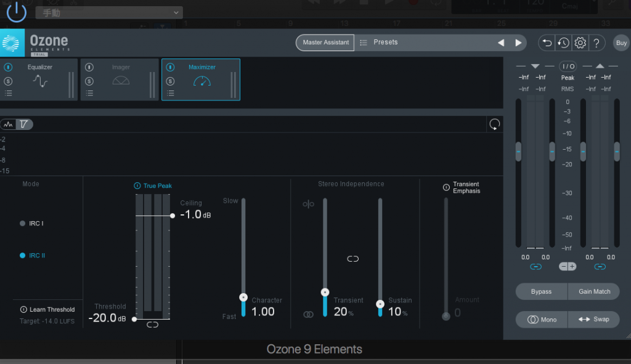This screenshot has height=364, width=631.
Task: Solo the Imager module
Action: click(89, 81)
